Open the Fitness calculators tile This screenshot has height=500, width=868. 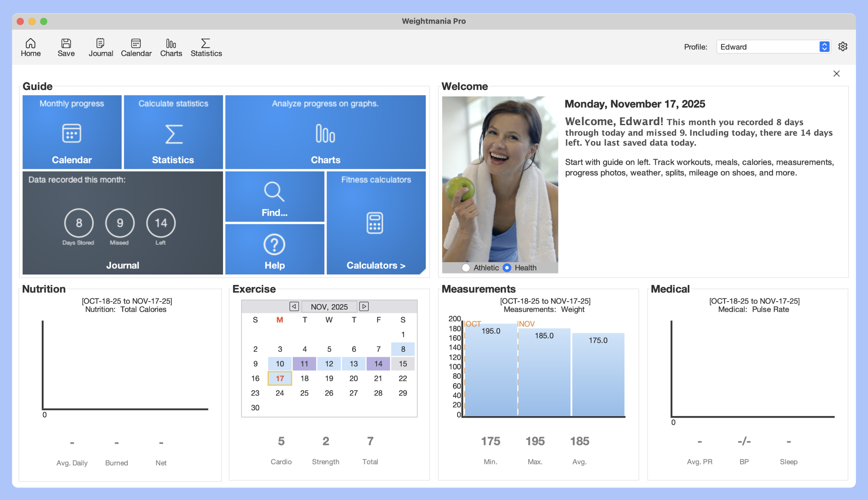tap(376, 223)
